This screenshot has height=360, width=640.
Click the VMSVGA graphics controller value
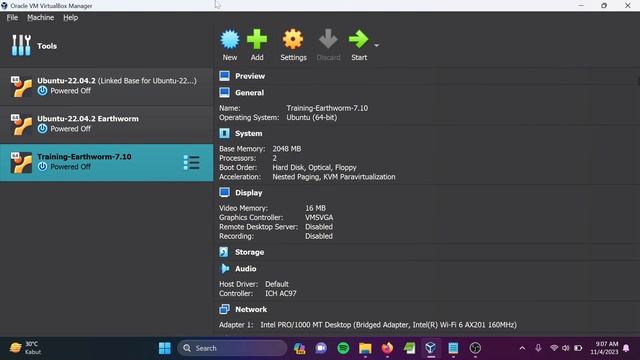(319, 218)
